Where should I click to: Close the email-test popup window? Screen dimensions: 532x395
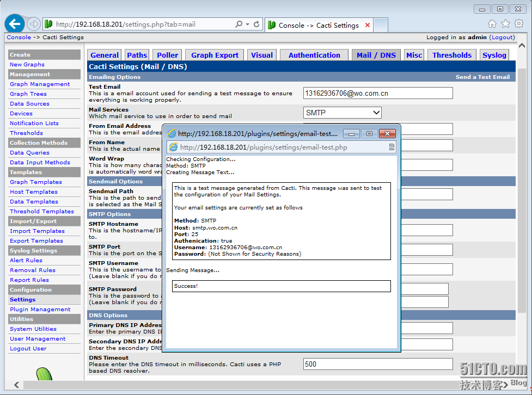tap(387, 134)
